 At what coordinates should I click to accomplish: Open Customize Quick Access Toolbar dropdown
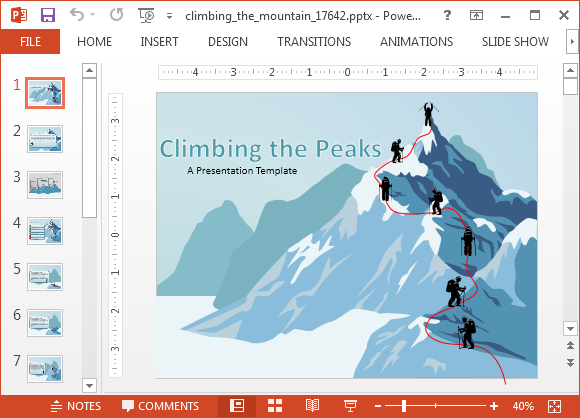169,16
